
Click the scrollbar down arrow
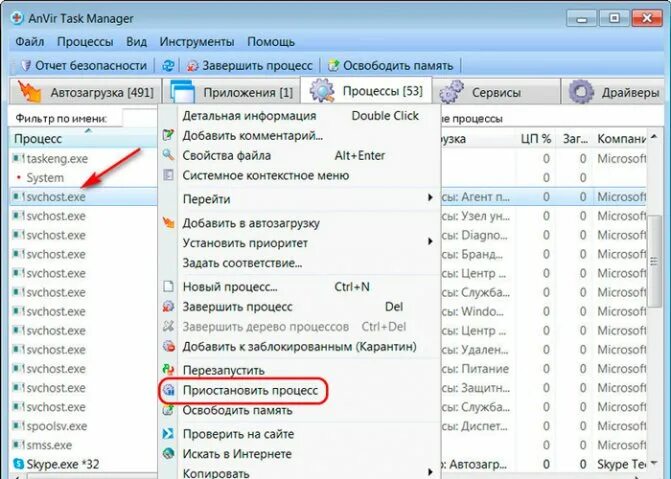pyautogui.click(x=654, y=463)
